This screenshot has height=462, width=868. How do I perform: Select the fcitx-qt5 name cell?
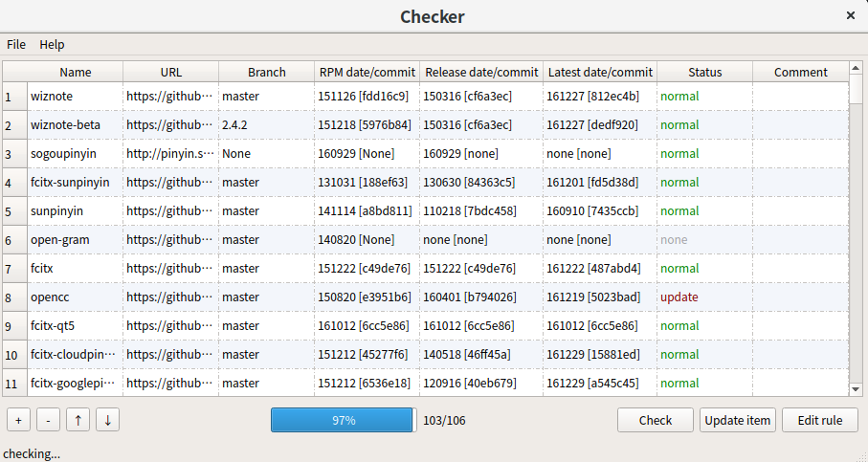click(x=76, y=326)
